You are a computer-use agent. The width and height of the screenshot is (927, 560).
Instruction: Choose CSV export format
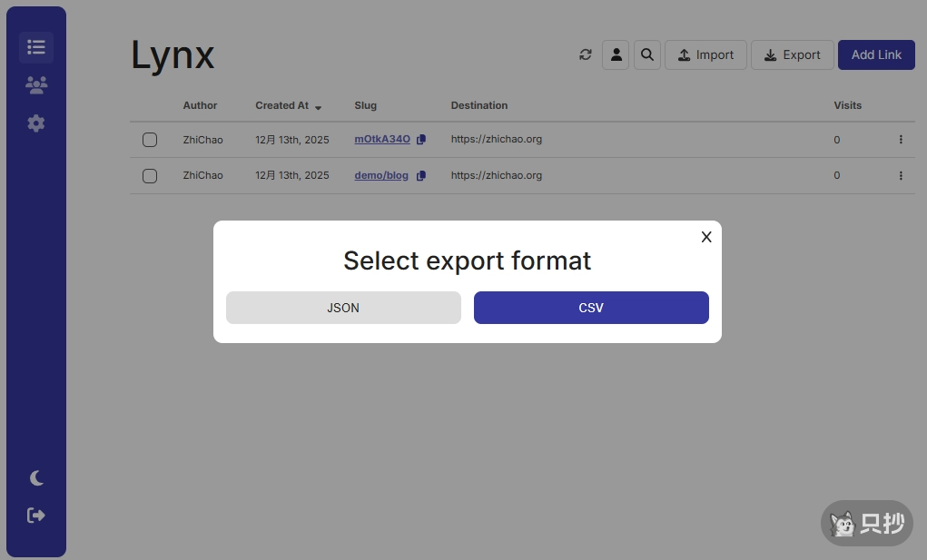(591, 308)
